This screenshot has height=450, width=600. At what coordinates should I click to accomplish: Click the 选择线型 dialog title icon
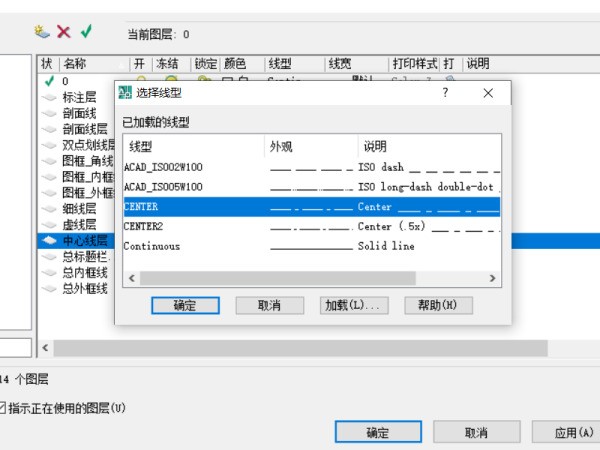tap(125, 93)
